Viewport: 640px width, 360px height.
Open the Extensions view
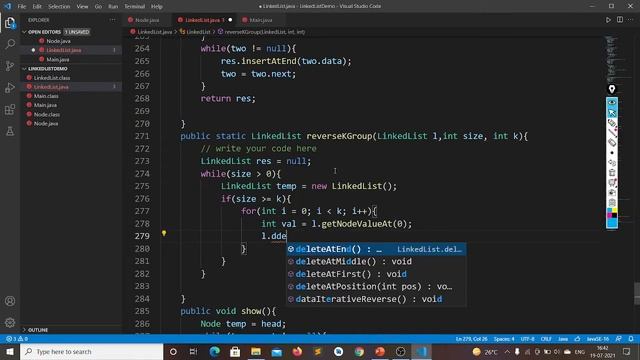[x=10, y=109]
